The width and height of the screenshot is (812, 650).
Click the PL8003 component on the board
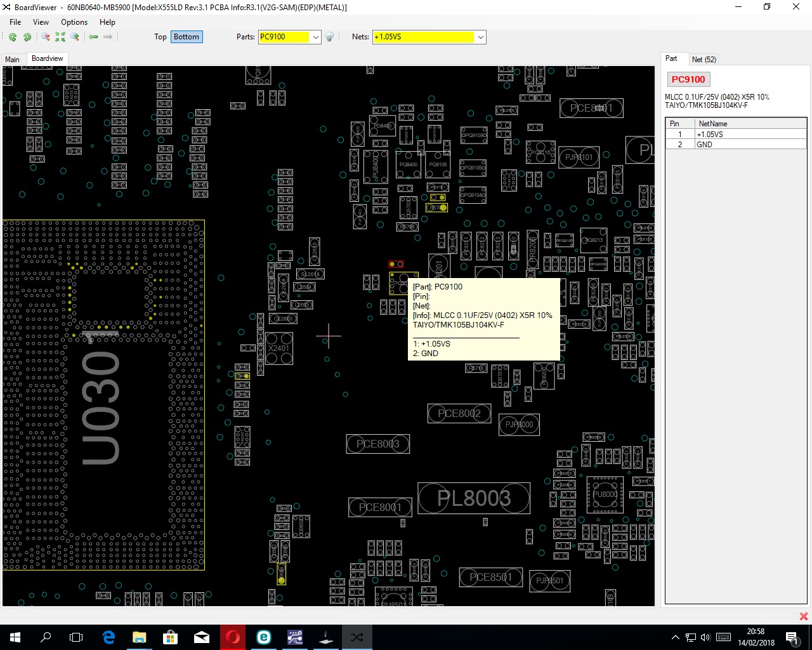(474, 498)
